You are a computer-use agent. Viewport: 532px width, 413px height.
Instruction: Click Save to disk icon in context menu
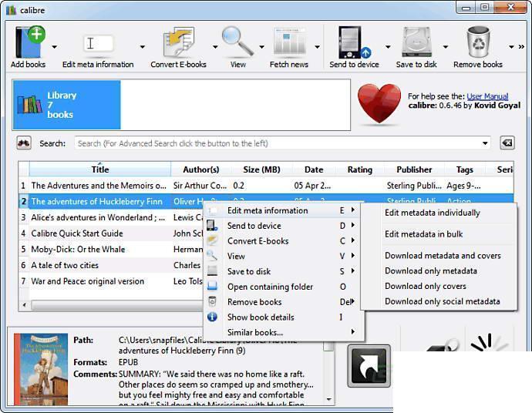coord(212,271)
